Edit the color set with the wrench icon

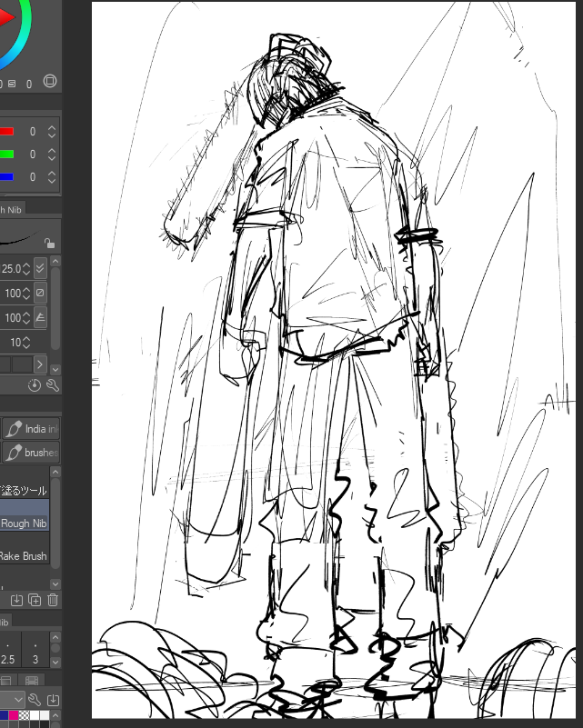35,699
